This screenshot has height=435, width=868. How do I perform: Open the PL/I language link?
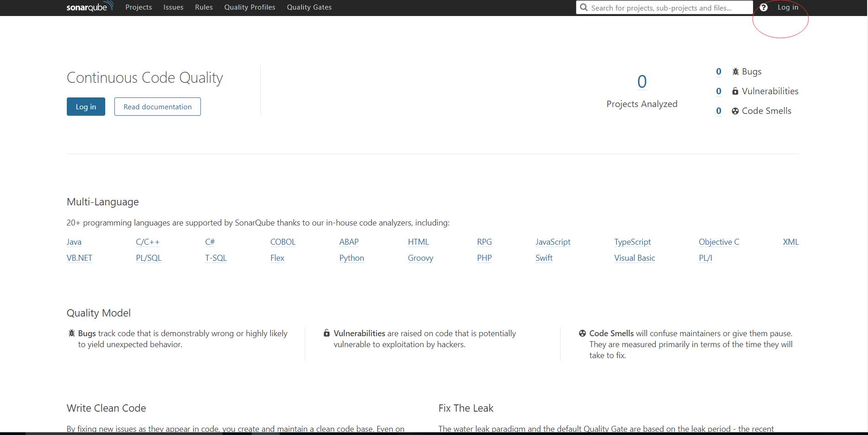tap(706, 258)
